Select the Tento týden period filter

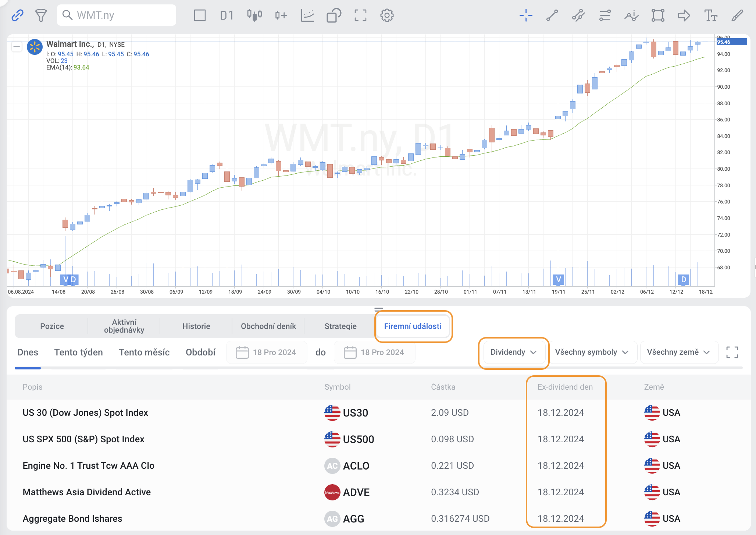[x=78, y=352]
